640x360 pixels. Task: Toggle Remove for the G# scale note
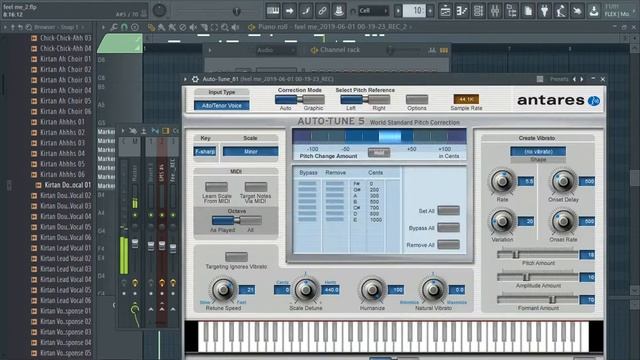pos(335,190)
